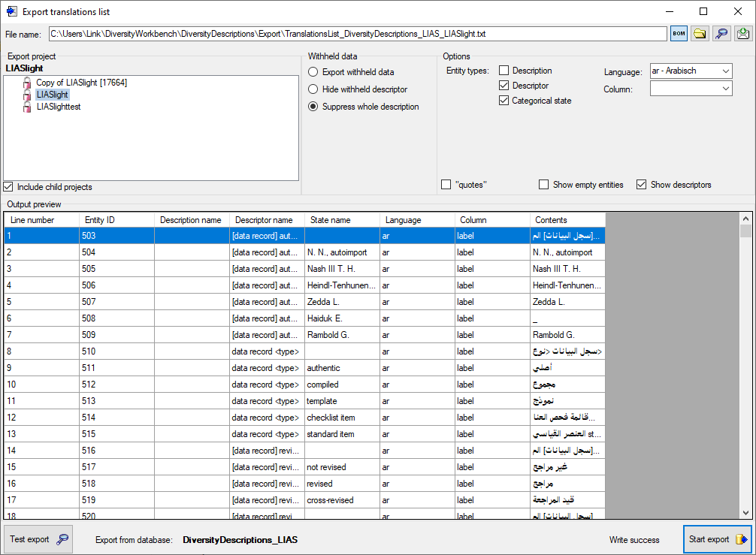756x555 pixels.
Task: Toggle the BOM encoding button
Action: pyautogui.click(x=679, y=34)
